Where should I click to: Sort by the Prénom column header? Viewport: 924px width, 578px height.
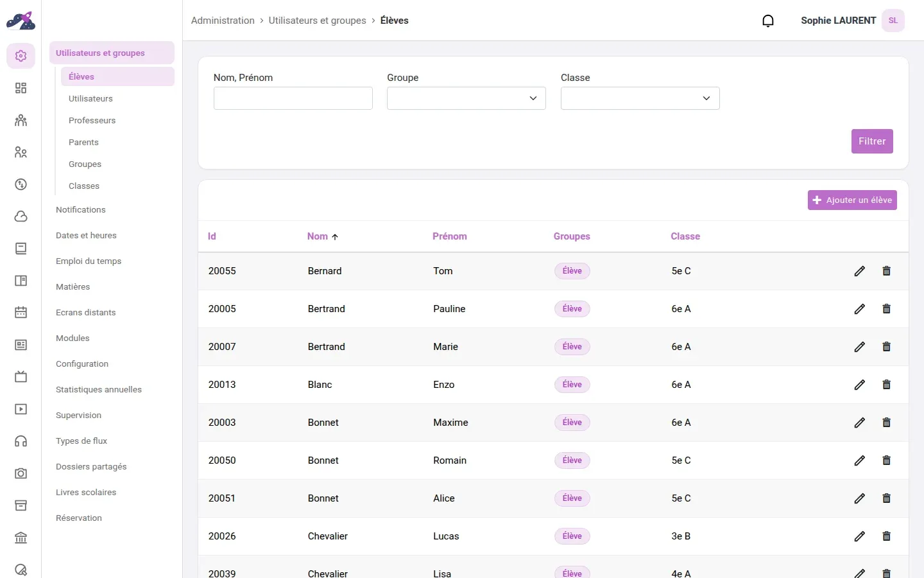[450, 236]
